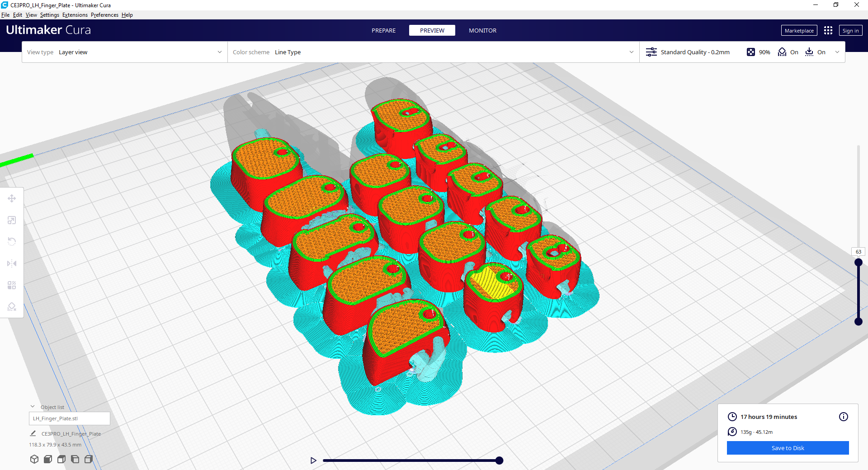Open the application switcher grid icon

point(828,30)
